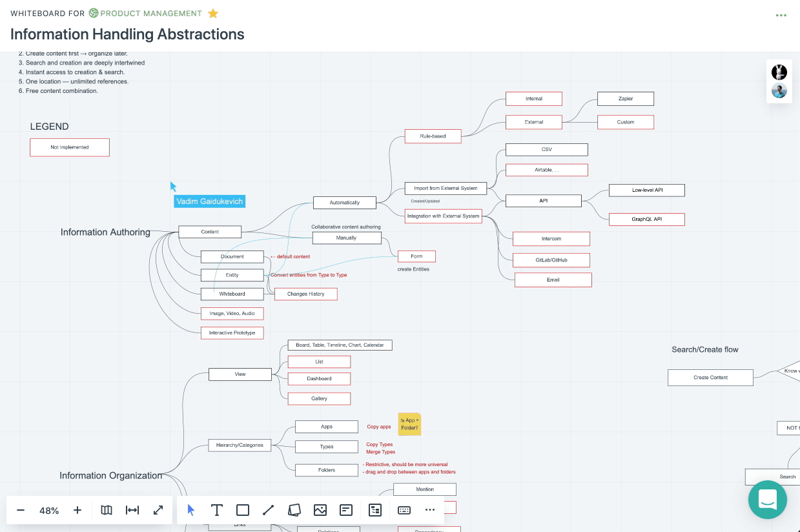Select the Image insert tool
Viewport: 800px width, 532px height.
click(x=320, y=510)
